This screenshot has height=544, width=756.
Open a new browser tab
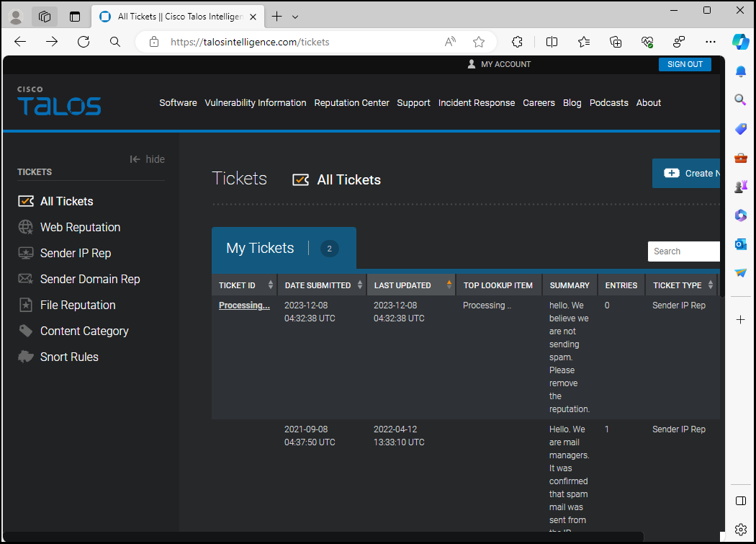pos(276,17)
